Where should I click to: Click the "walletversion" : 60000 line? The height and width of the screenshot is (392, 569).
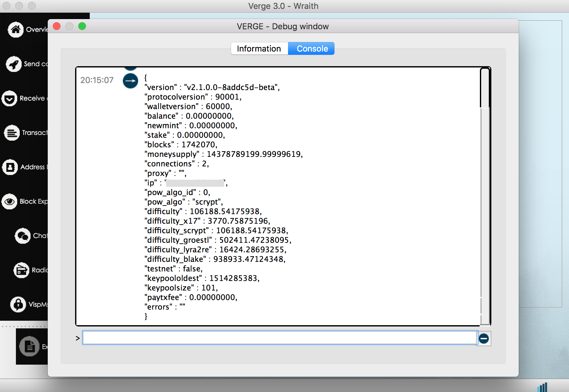(x=188, y=106)
